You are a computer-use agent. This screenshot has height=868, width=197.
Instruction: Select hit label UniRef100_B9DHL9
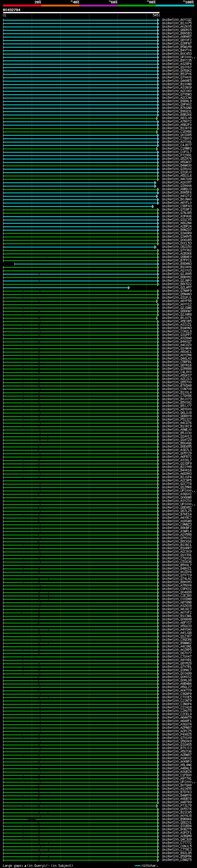click(x=177, y=101)
